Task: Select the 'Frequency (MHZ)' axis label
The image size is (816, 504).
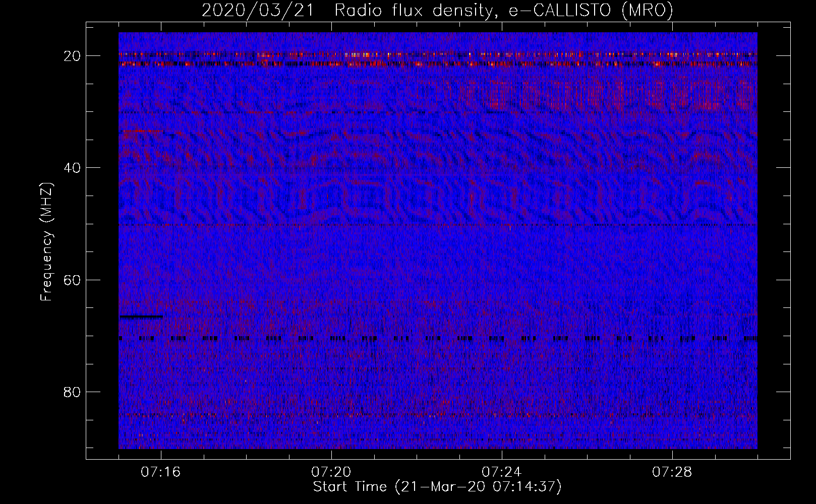Action: click(46, 242)
